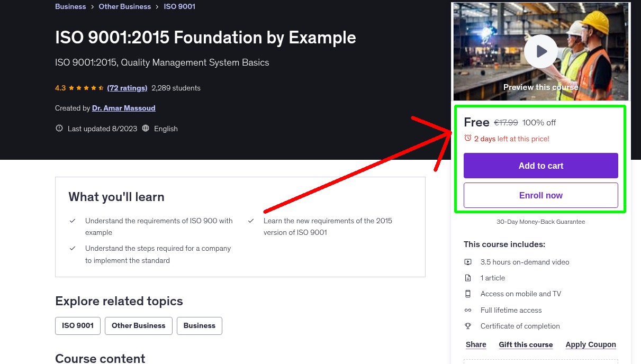
Task: Click the globe icon next to English
Action: coord(146,128)
